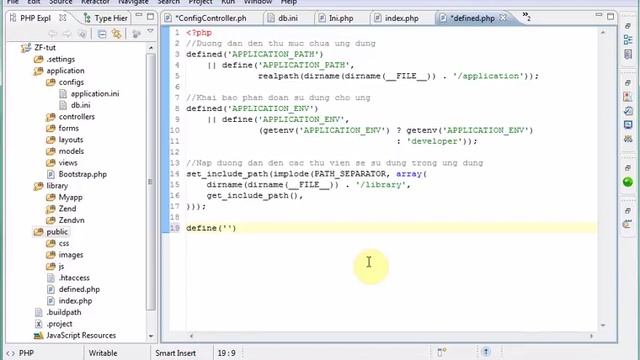Open the Console fast view icon
The height and width of the screenshot is (360, 640).
point(628,124)
